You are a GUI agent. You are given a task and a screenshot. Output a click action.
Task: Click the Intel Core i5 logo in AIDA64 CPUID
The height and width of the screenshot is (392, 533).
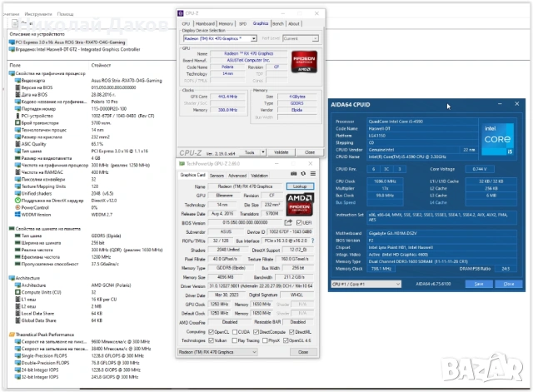tap(498, 139)
